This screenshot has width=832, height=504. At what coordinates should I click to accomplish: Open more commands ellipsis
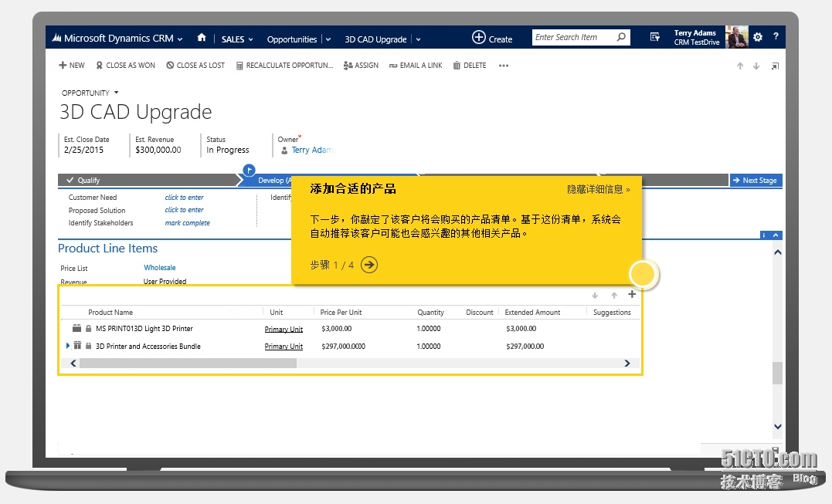pos(504,66)
